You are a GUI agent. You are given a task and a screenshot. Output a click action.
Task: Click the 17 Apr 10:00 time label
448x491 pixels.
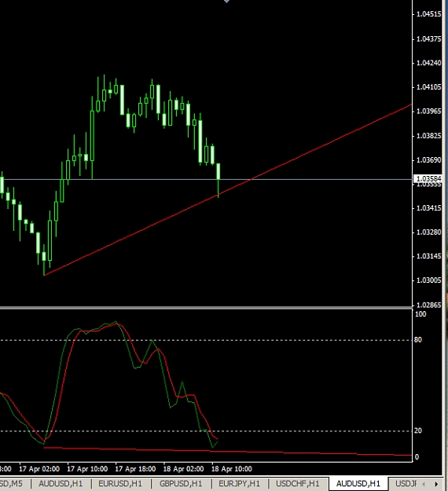pos(87,469)
